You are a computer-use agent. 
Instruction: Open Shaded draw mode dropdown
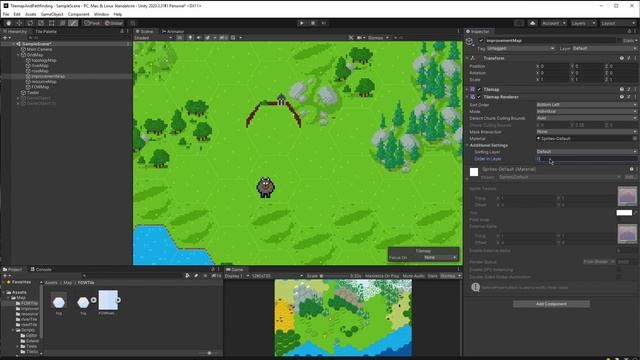point(153,38)
